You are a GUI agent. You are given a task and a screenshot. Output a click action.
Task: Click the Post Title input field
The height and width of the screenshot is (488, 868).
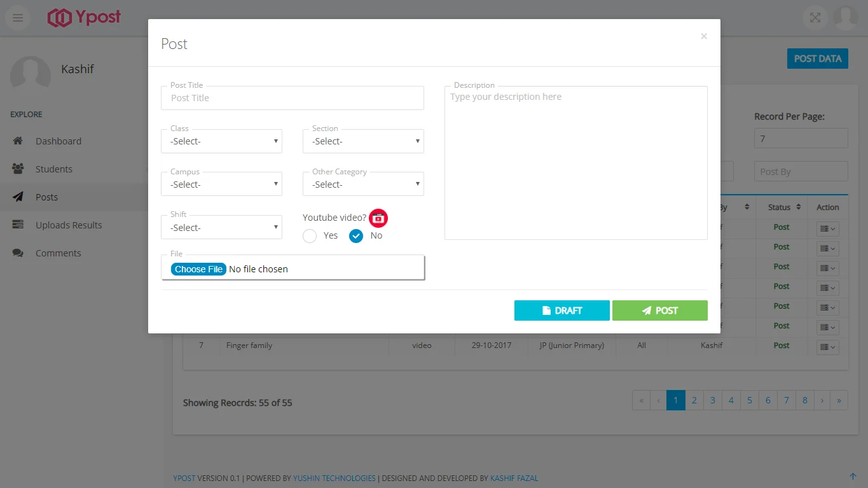point(293,98)
